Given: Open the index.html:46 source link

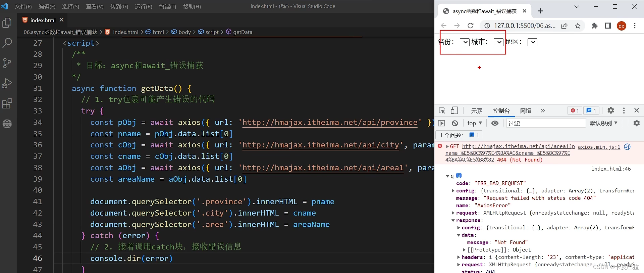Looking at the screenshot, I should [611, 169].
